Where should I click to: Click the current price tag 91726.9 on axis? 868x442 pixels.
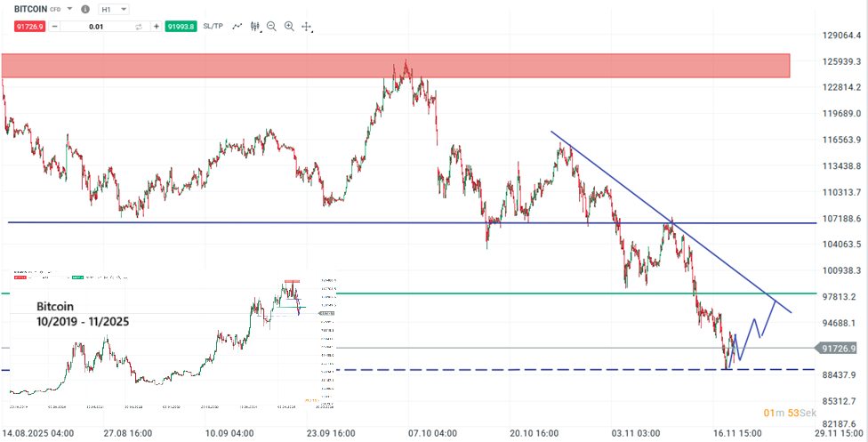837,349
